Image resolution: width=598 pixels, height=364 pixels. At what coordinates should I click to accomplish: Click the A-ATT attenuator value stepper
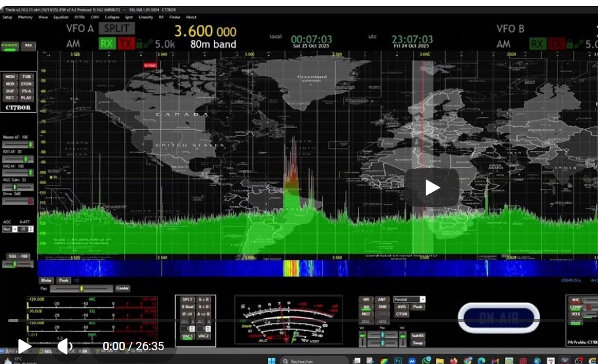[x=27, y=229]
